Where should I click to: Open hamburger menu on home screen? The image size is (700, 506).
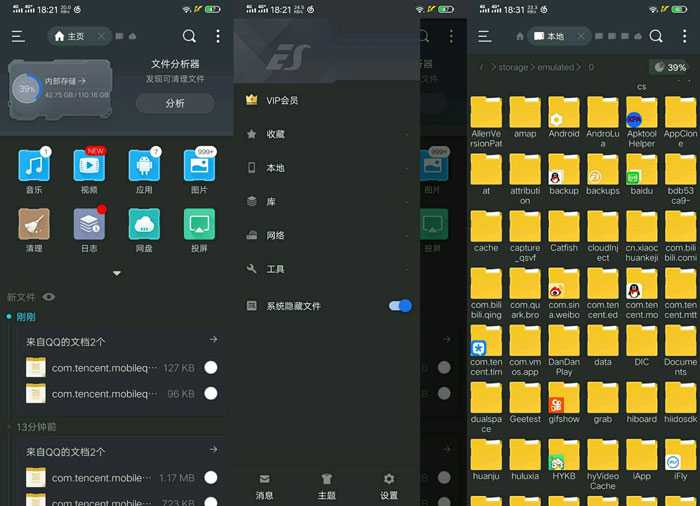tap(18, 36)
